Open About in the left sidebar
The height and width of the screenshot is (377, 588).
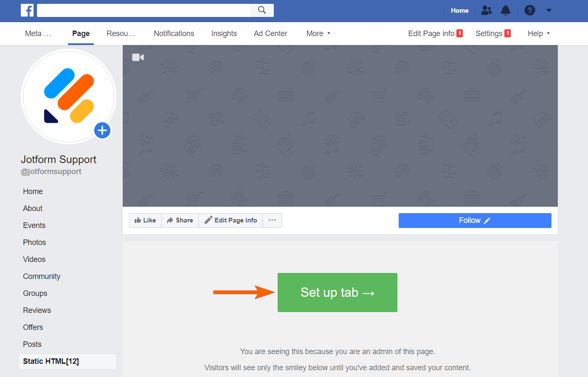point(33,208)
